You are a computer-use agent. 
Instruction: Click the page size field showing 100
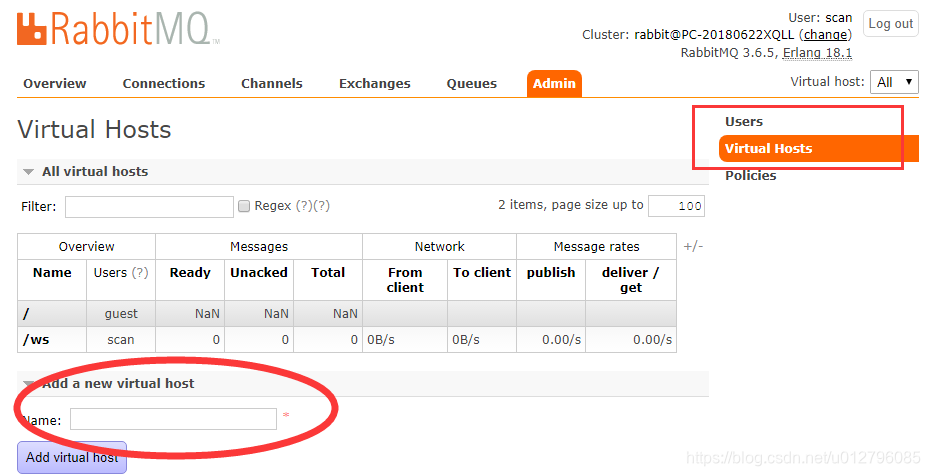(x=676, y=206)
